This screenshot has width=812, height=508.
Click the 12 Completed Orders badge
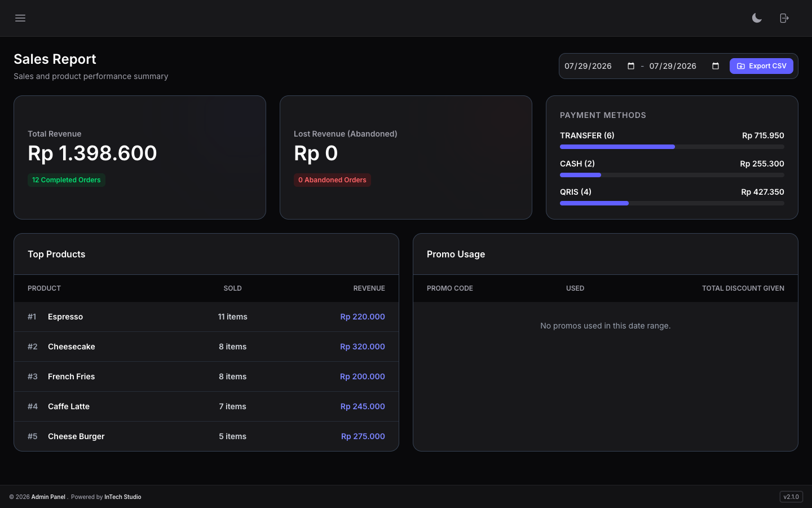pyautogui.click(x=67, y=180)
